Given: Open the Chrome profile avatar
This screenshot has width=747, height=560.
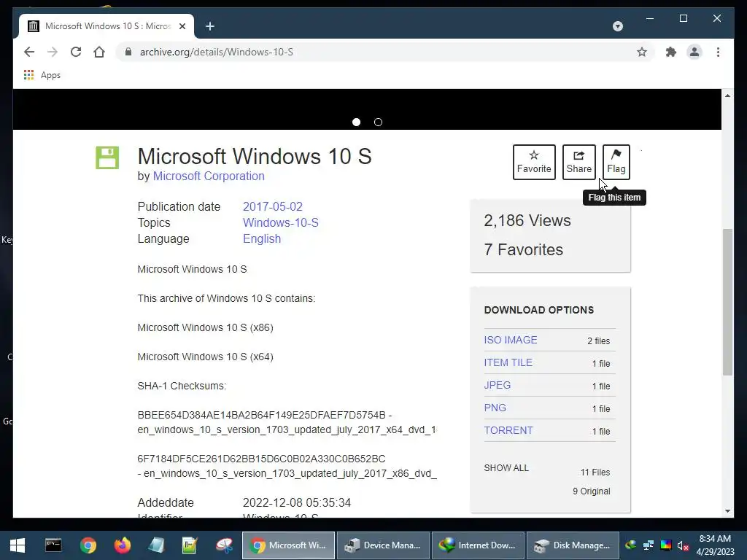Looking at the screenshot, I should [694, 52].
